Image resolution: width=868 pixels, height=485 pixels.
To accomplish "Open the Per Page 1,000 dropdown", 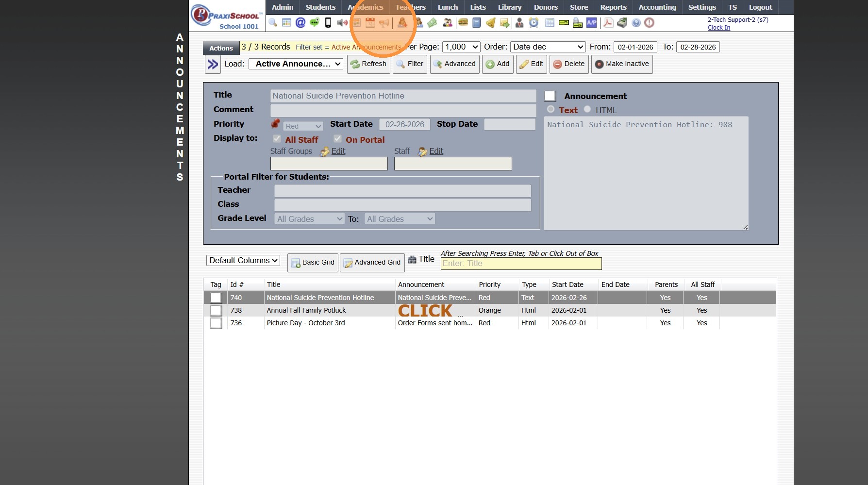I will [x=461, y=47].
